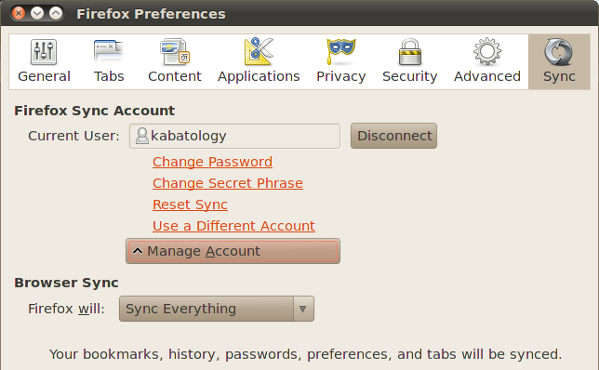
Task: Click the dropdown arrow on Firefox will
Action: (x=303, y=309)
